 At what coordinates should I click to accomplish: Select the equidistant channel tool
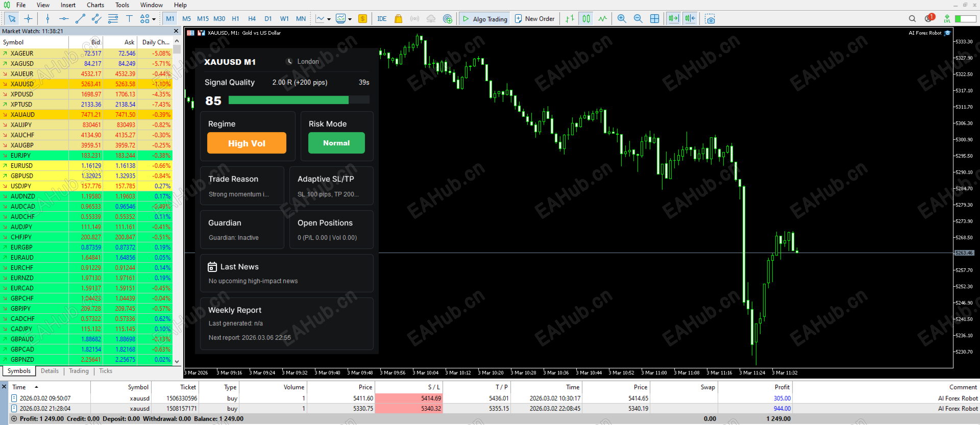coord(96,19)
